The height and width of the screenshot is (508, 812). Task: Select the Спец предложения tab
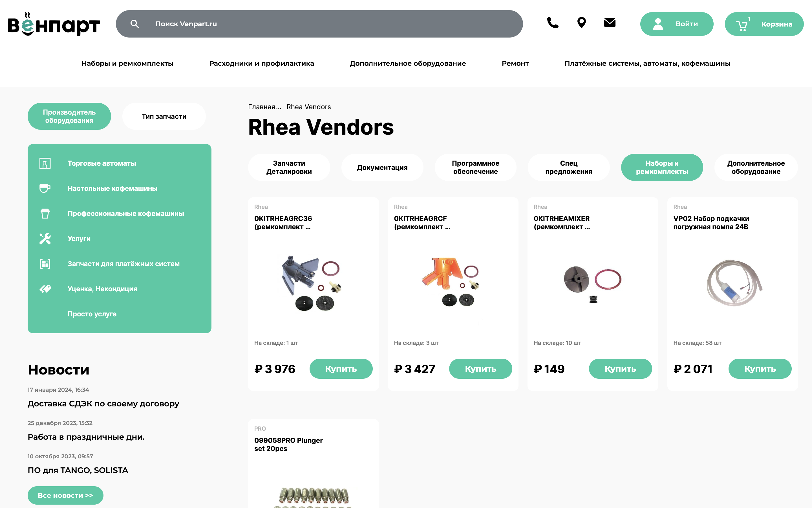pyautogui.click(x=569, y=167)
